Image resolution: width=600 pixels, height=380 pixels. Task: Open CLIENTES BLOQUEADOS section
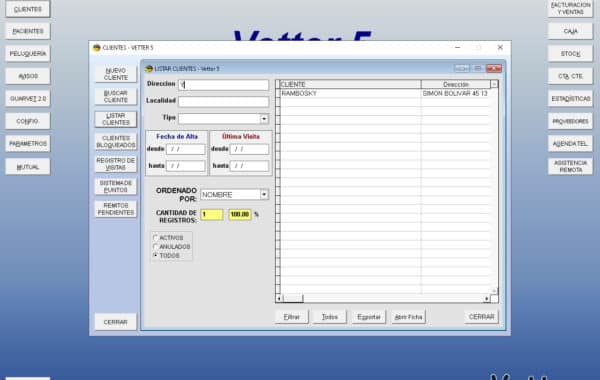116,142
